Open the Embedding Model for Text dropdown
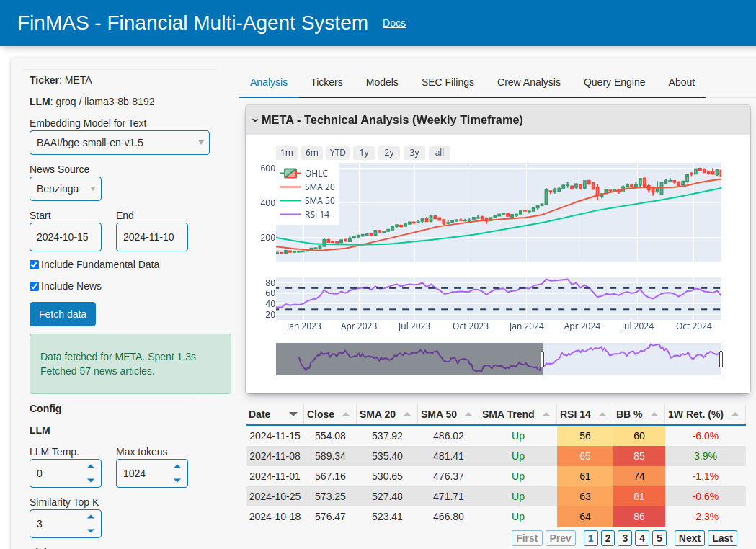 tap(119, 143)
